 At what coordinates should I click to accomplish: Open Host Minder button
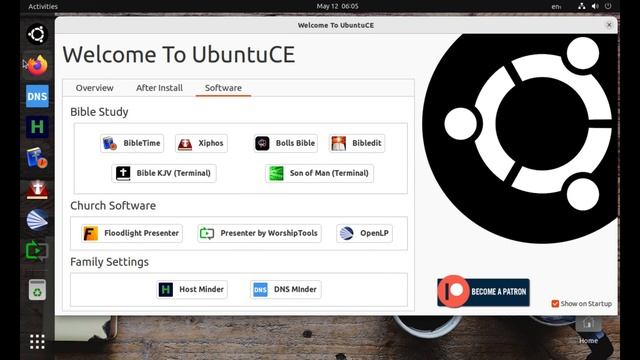tap(192, 289)
